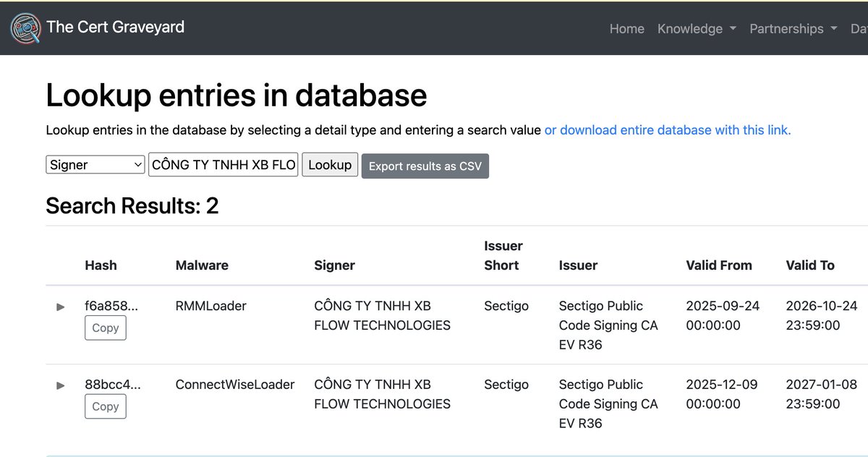
Task: Expand the f6a858 row details
Action: pos(61,307)
